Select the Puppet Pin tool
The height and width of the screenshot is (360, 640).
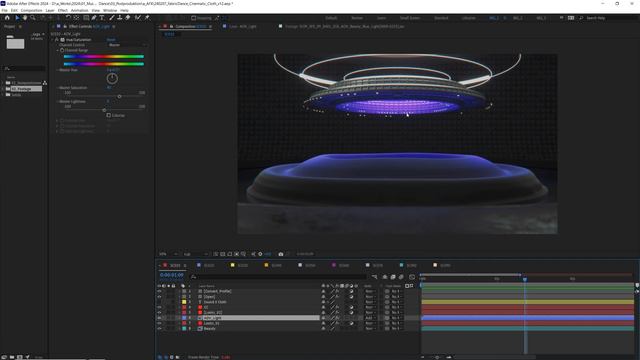[x=147, y=18]
